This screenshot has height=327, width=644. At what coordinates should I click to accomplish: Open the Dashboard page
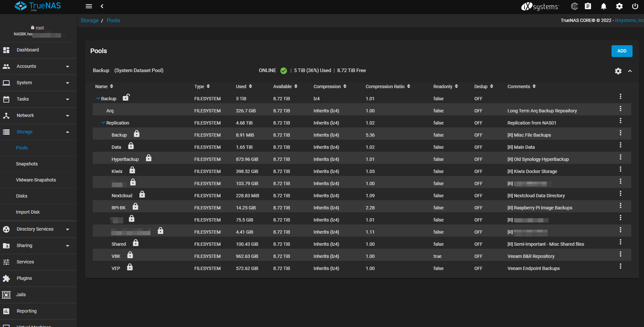[x=38, y=50]
